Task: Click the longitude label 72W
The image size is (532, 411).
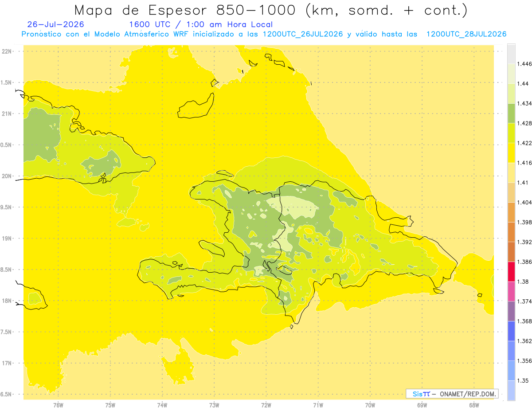Action: [x=266, y=405]
